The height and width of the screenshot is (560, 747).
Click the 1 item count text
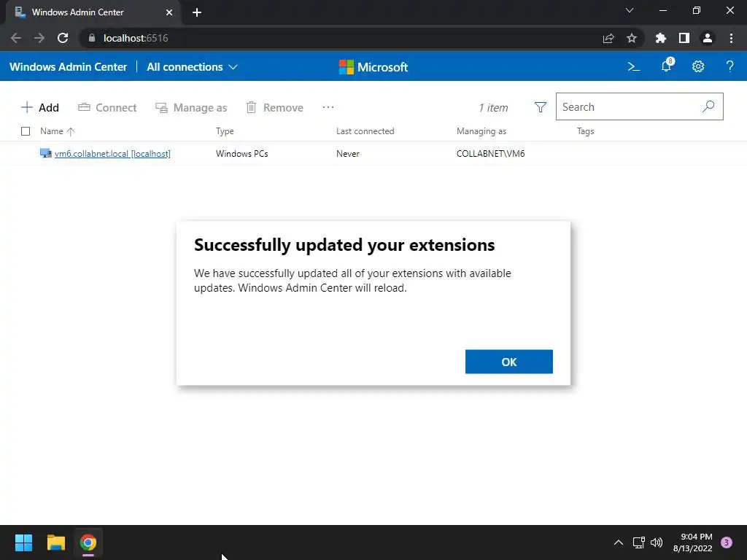click(x=494, y=108)
